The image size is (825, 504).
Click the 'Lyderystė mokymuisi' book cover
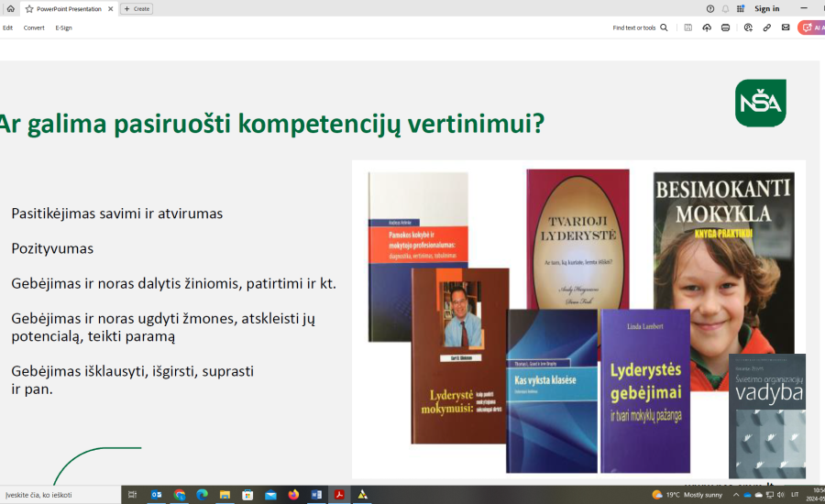click(460, 356)
